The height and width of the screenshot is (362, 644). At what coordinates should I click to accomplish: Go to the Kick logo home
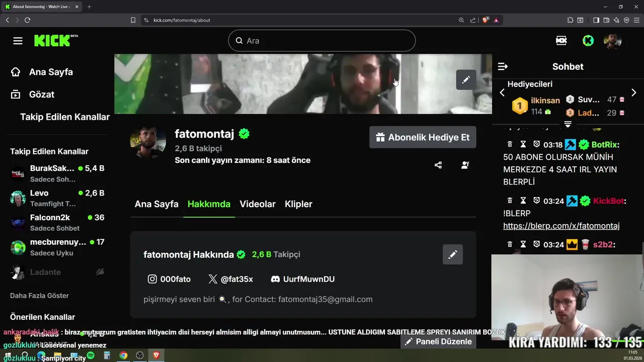coord(56,41)
